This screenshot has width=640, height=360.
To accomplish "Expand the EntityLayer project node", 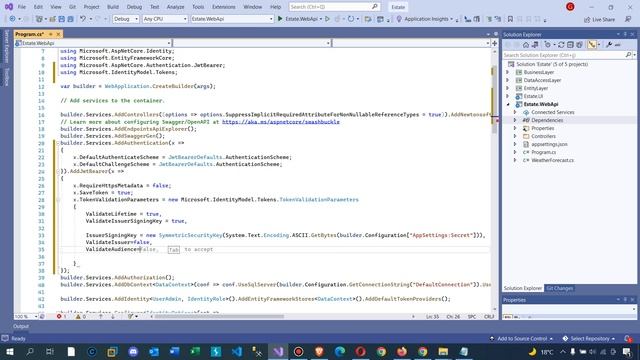I will click(x=508, y=88).
